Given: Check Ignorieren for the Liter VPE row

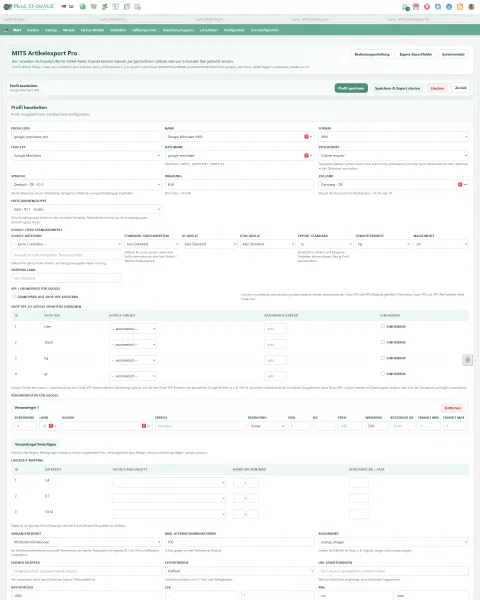Looking at the screenshot, I should coord(383,326).
